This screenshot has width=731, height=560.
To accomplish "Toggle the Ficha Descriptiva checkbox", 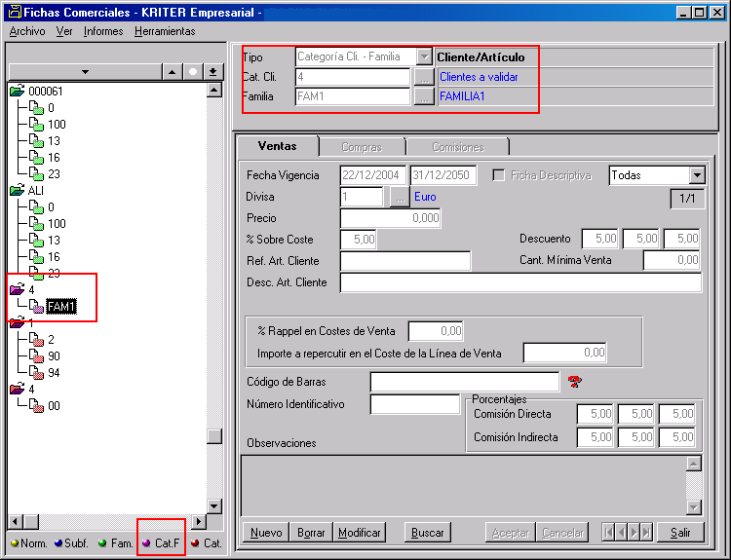I will tap(499, 175).
